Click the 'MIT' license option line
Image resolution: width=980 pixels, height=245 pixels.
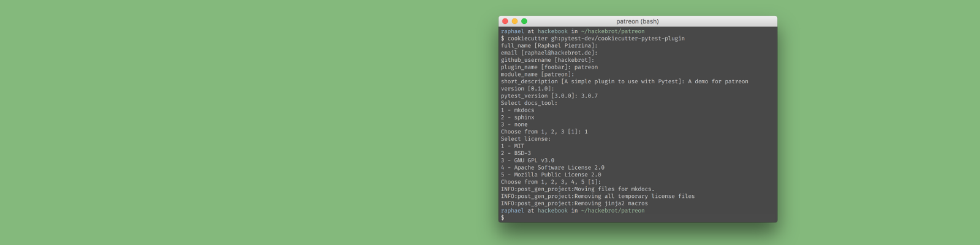coord(513,146)
